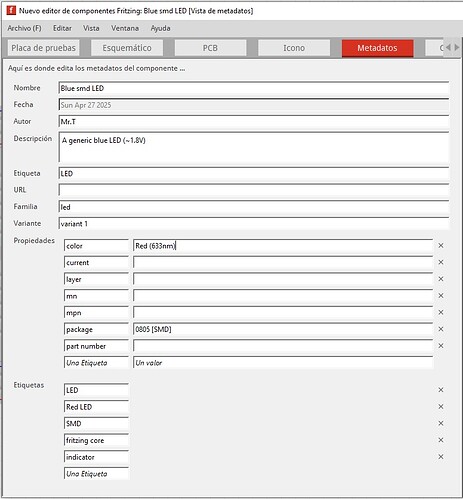Click the Un valor placeholder field
Viewport: 463px width, 499px height.
click(x=283, y=362)
